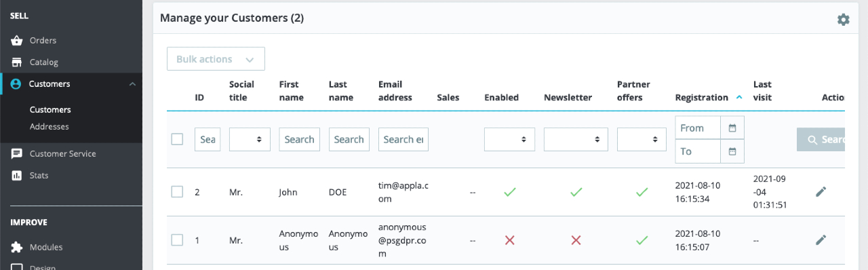Open calendar for Registration From date

click(732, 128)
